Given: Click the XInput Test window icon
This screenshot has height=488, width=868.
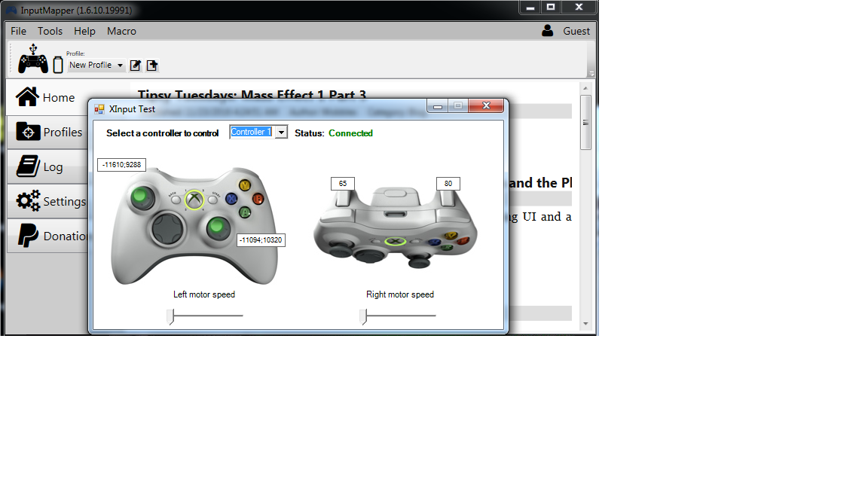Looking at the screenshot, I should 99,109.
